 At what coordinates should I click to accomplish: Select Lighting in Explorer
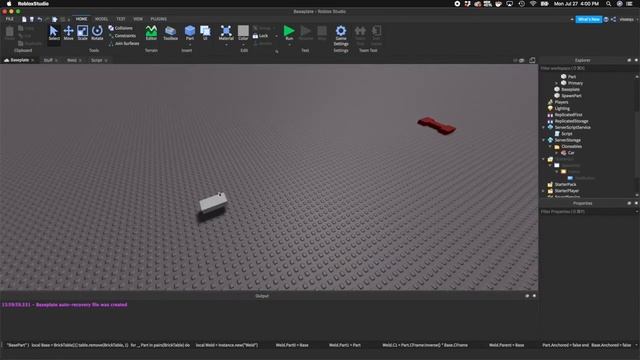(559, 109)
